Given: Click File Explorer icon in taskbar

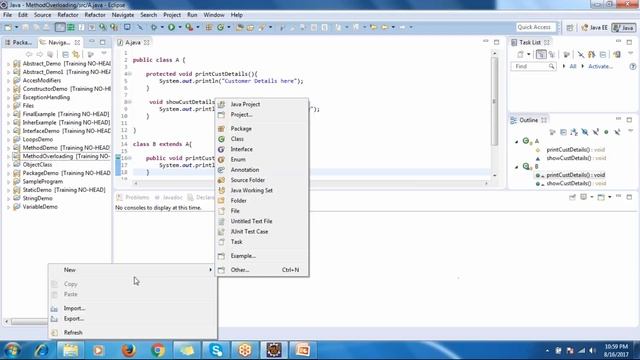Looking at the screenshot, I should click(x=71, y=350).
